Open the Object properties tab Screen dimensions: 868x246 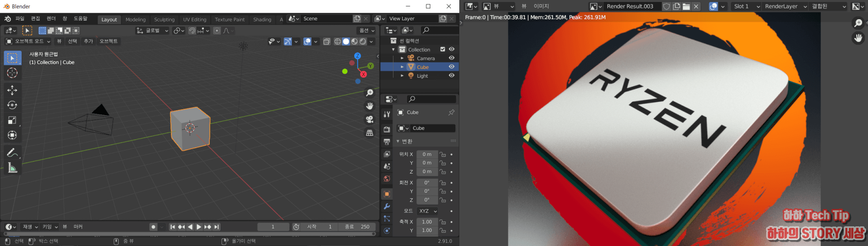[x=387, y=194]
